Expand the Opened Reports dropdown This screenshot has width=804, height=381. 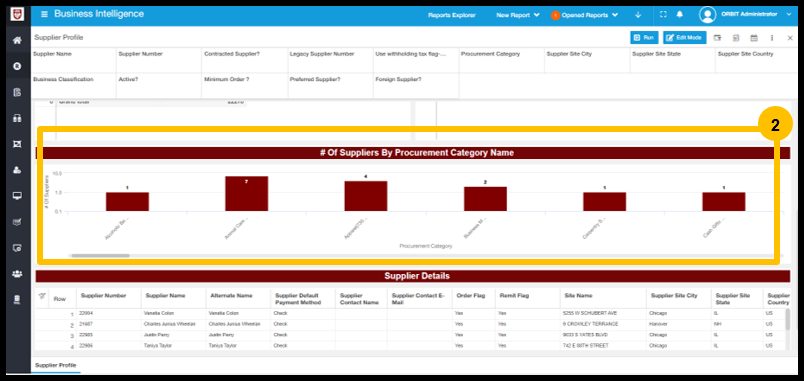(x=585, y=15)
